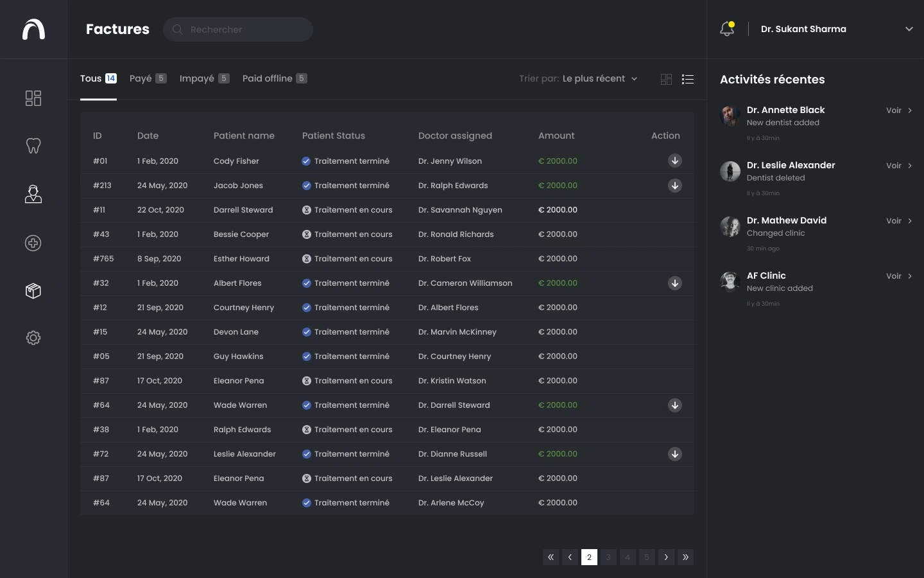Click patient name Darrell Steward
The height and width of the screenshot is (578, 924).
coord(243,210)
